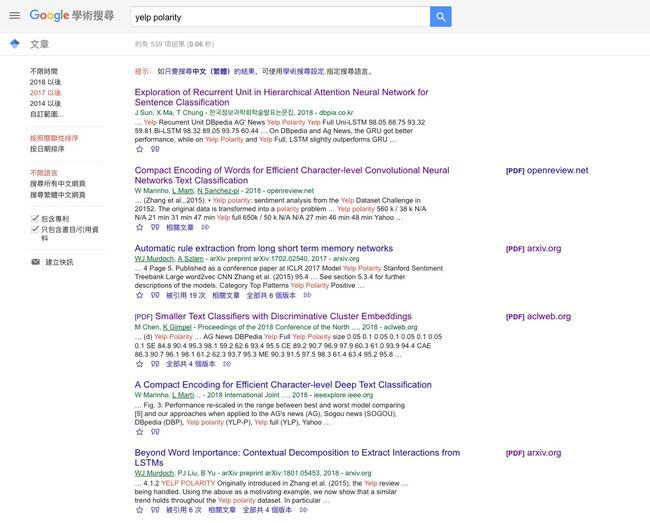Select 搜尋所有中文網頁 language filter
650x523 pixels.
point(58,184)
